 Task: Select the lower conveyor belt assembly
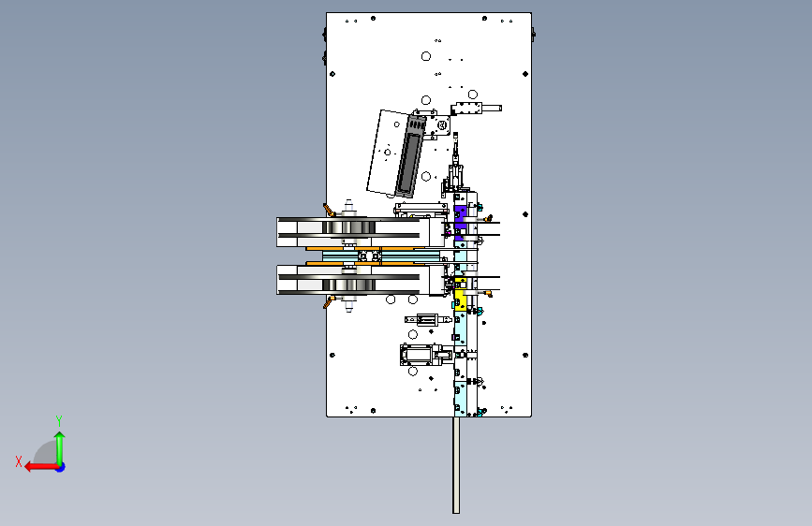360,280
